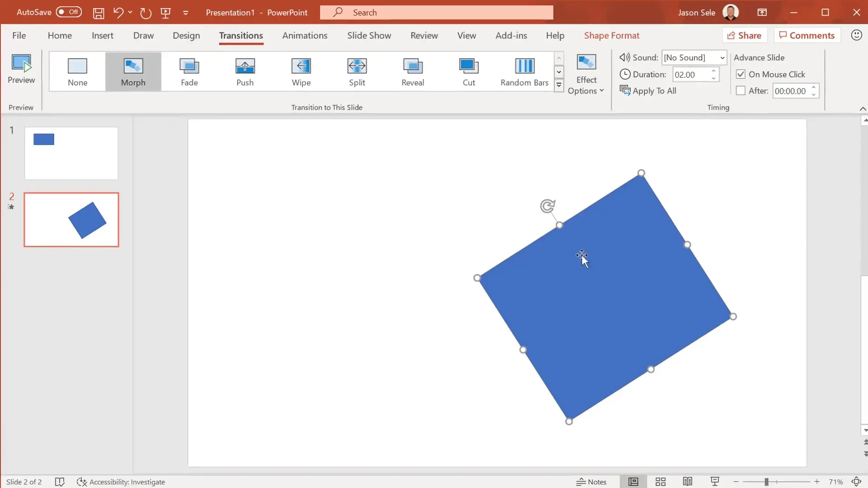
Task: Toggle the AutoSave switch
Action: (x=69, y=12)
